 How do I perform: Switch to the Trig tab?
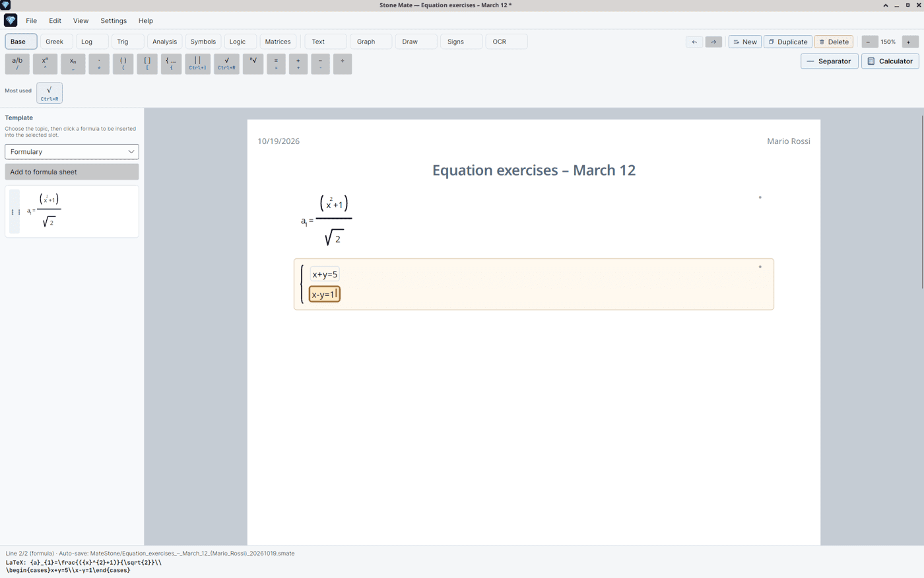[127, 42]
